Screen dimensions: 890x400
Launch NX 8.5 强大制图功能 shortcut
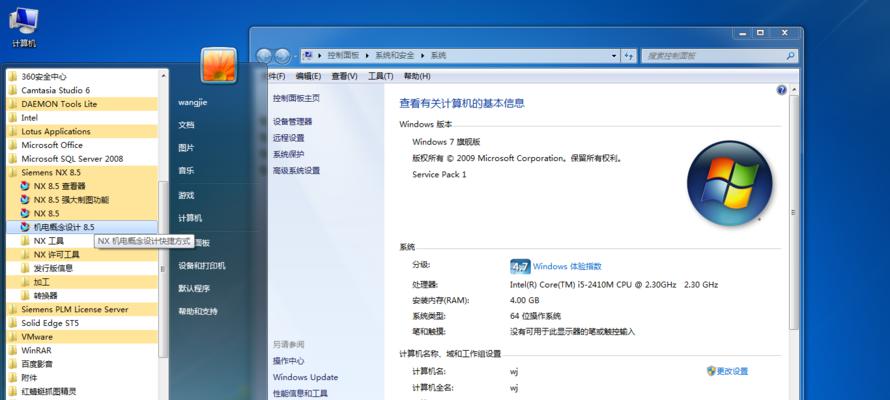point(82,200)
